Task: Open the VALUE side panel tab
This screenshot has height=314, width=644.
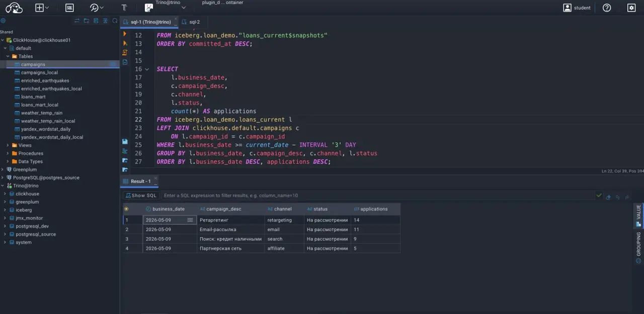Action: click(x=638, y=216)
